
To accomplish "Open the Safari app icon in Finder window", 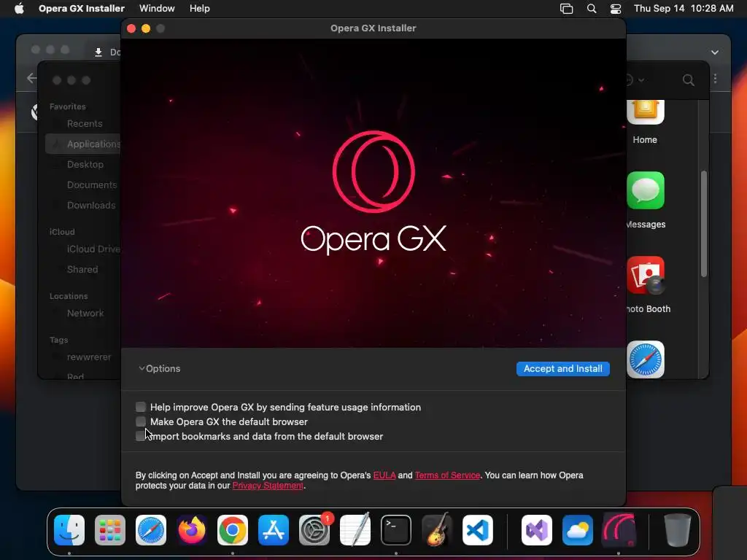I will [x=646, y=359].
